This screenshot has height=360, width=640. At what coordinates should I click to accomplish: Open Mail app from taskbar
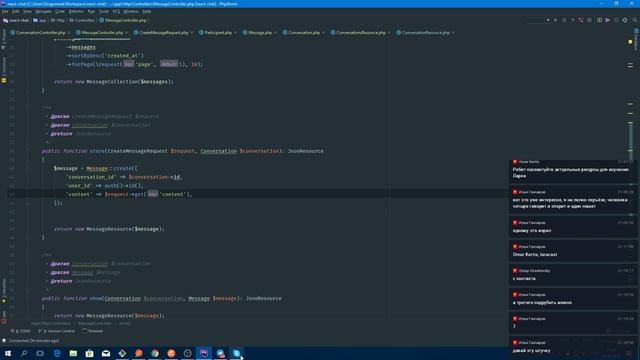click(x=106, y=353)
